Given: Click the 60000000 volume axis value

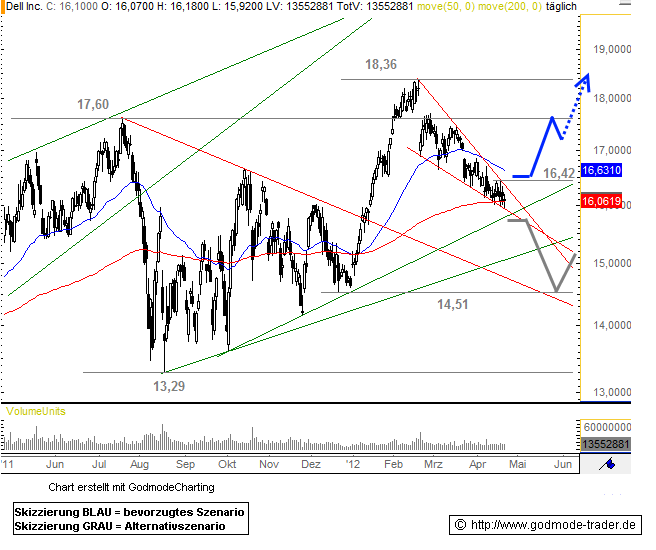Looking at the screenshot, I should [x=607, y=427].
